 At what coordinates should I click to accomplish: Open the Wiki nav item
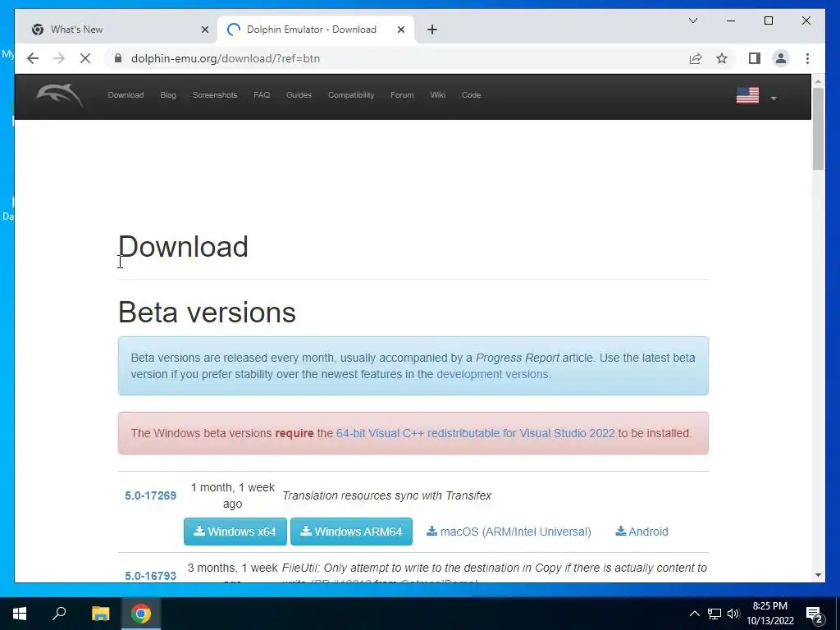(x=438, y=95)
